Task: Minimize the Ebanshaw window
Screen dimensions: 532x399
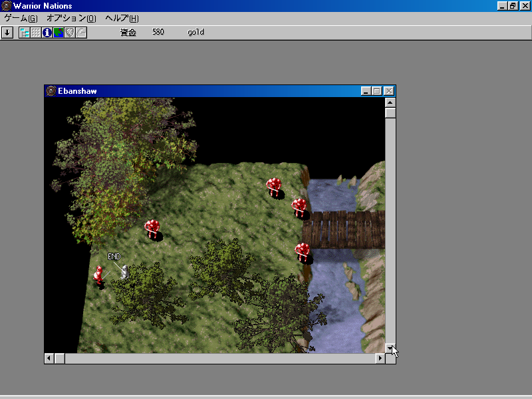Action: 365,91
